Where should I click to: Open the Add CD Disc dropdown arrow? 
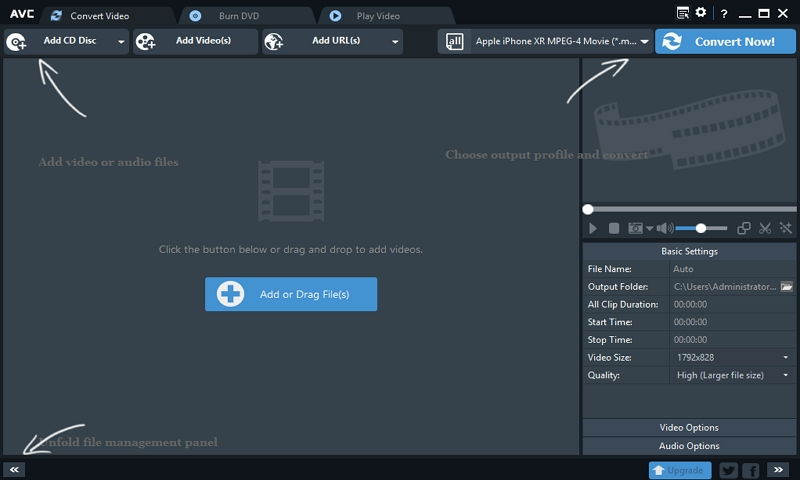121,42
